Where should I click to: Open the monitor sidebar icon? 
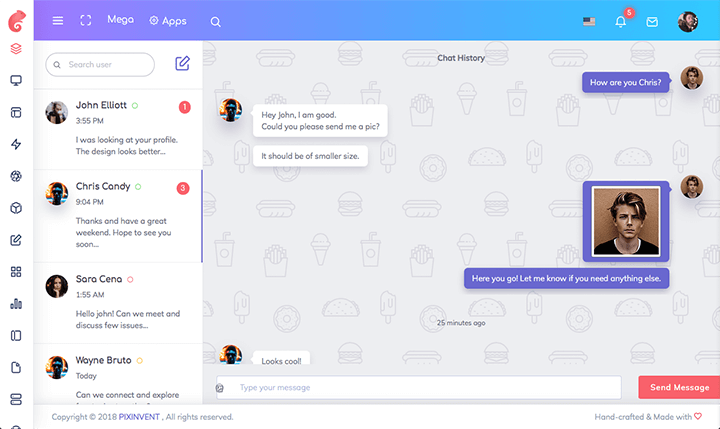point(16,80)
